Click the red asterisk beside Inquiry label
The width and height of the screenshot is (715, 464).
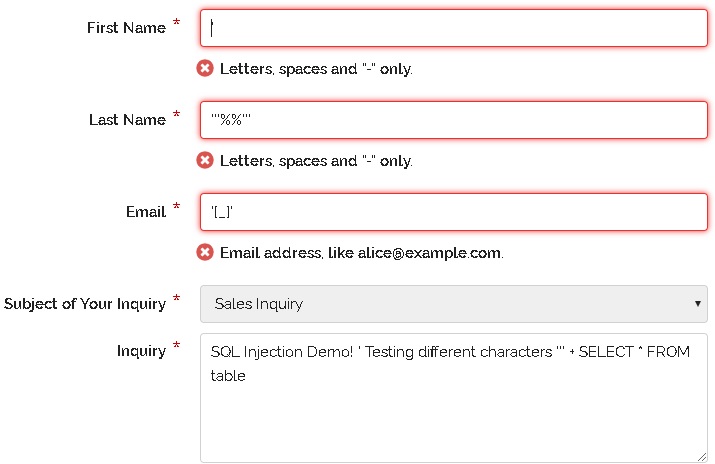177,345
